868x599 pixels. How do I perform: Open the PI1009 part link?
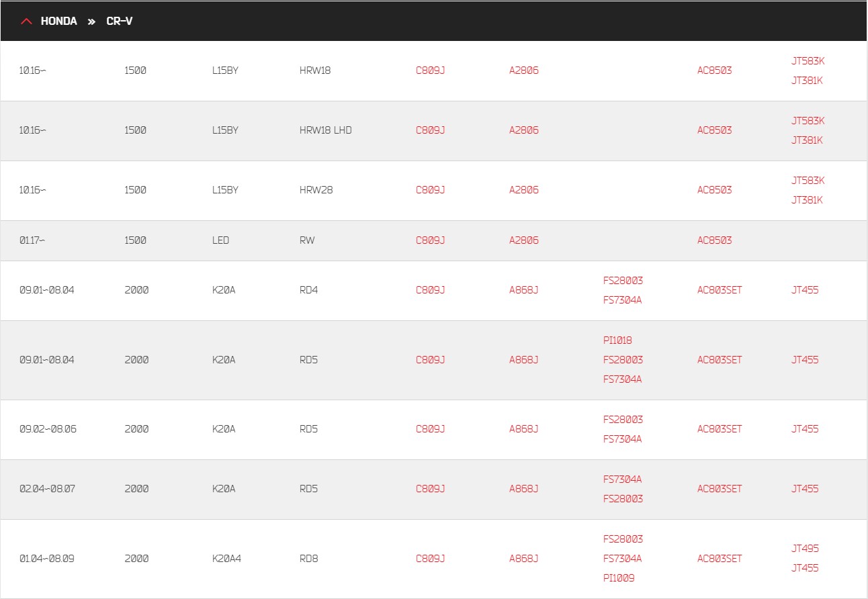[619, 578]
